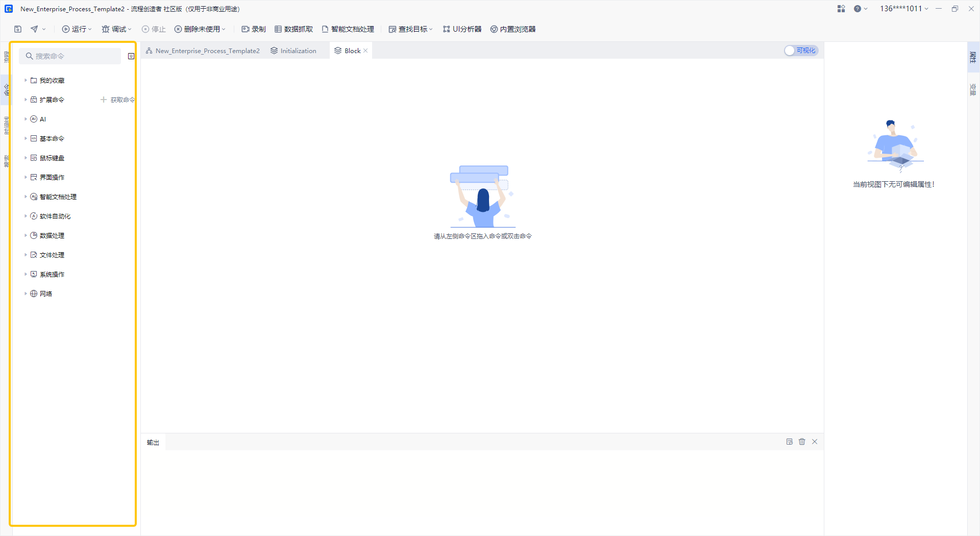Click the save-log icon in the output panel
The height and width of the screenshot is (536, 980).
[x=790, y=442]
